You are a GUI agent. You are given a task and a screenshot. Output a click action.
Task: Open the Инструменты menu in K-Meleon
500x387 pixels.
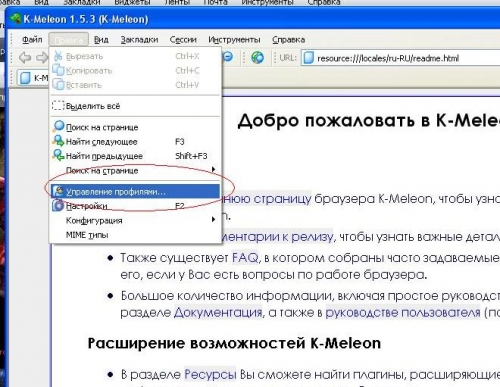click(x=234, y=40)
